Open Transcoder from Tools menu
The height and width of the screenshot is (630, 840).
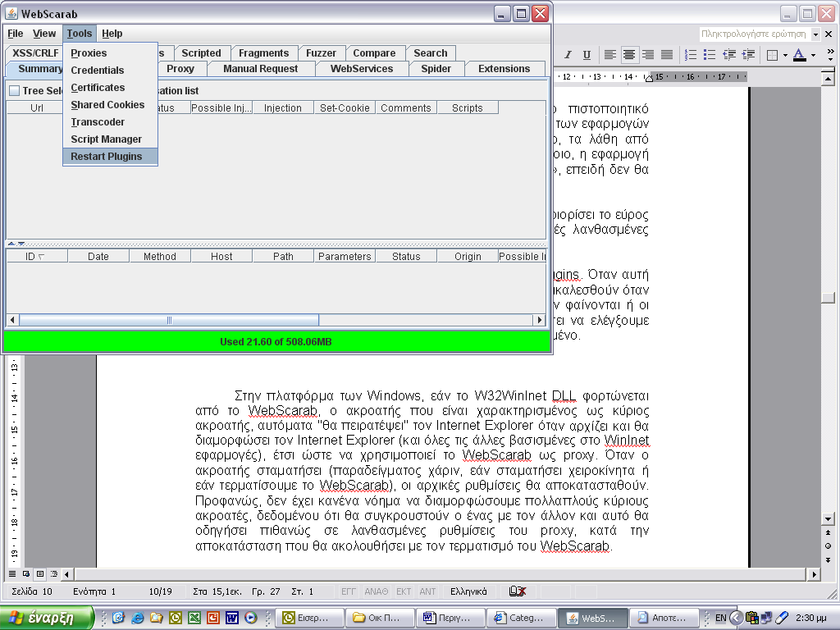(x=111, y=121)
